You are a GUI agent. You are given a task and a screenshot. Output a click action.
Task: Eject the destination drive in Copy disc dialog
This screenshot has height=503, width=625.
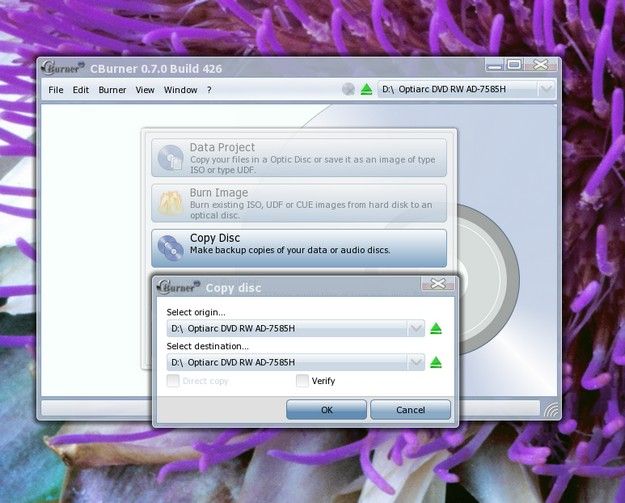point(436,362)
